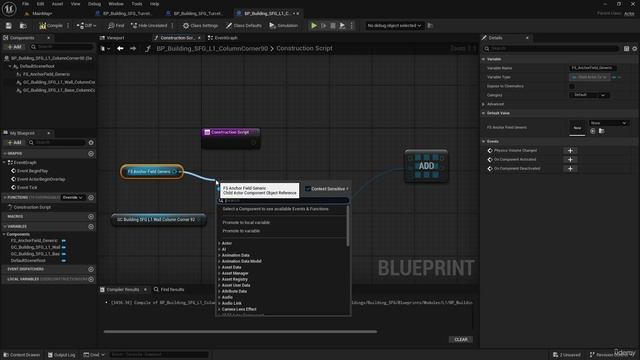
Task: Open the Tools menu
Action: [137, 4]
